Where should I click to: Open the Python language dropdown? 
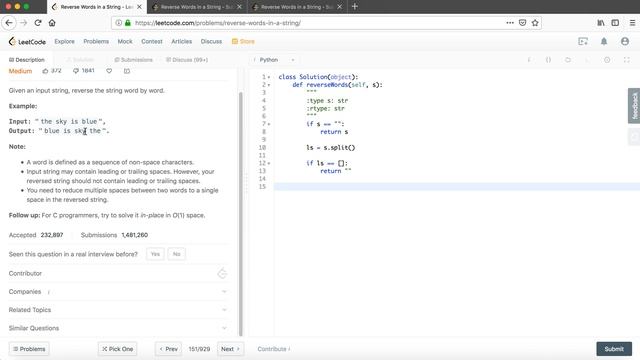pyautogui.click(x=274, y=60)
